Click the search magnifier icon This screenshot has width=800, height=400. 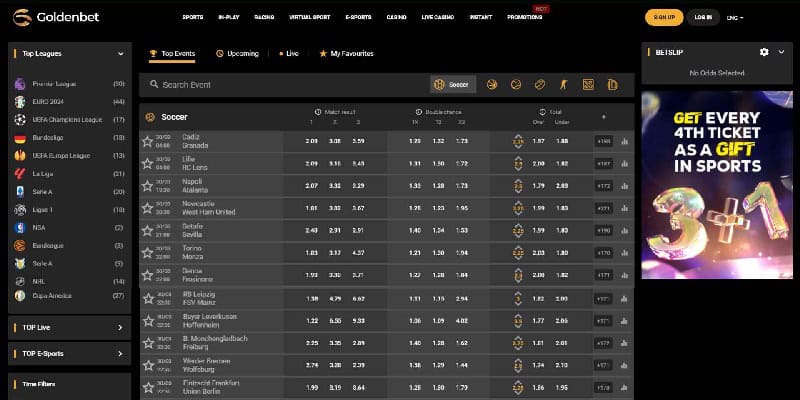(x=154, y=84)
